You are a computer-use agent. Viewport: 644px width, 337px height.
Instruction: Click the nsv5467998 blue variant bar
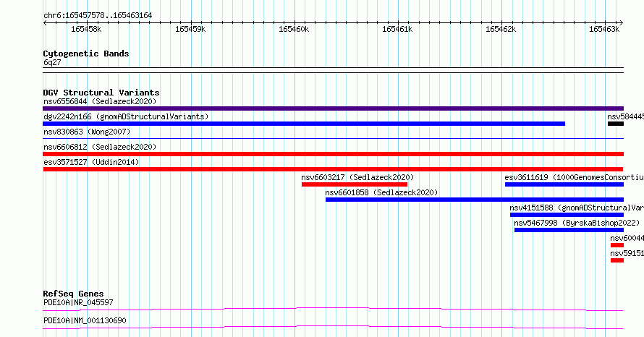[x=569, y=230]
